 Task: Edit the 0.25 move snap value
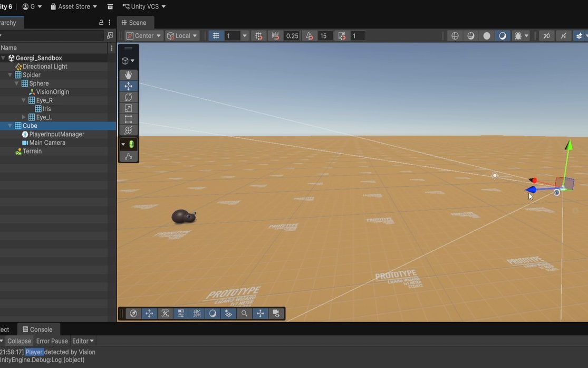coord(292,36)
